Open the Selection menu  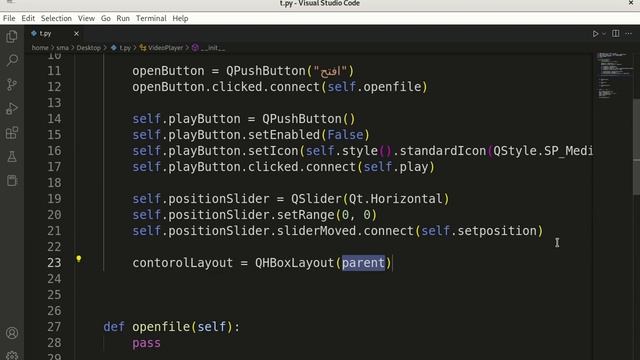[x=56, y=18]
